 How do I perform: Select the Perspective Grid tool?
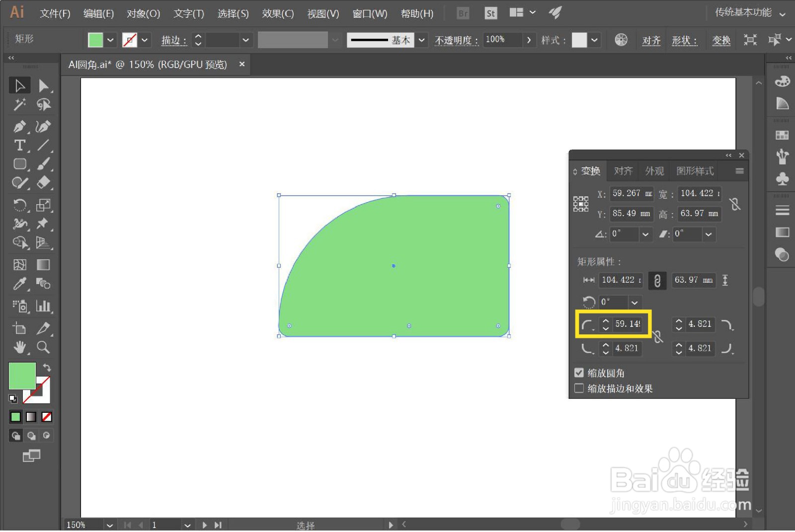click(x=44, y=242)
